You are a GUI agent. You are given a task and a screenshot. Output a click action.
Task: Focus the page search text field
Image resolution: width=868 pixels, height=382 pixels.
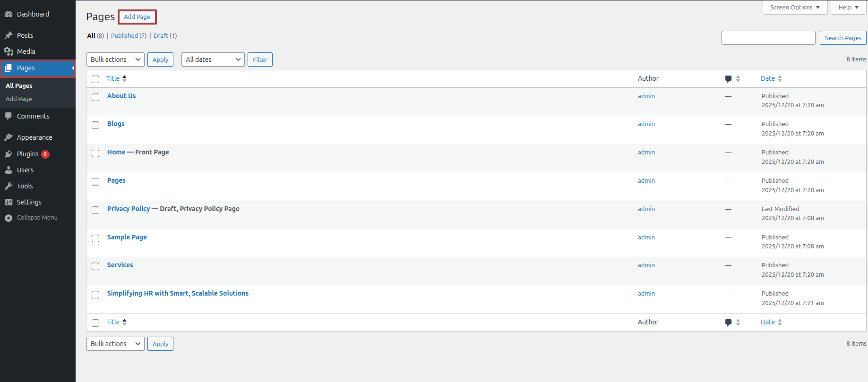tap(768, 38)
